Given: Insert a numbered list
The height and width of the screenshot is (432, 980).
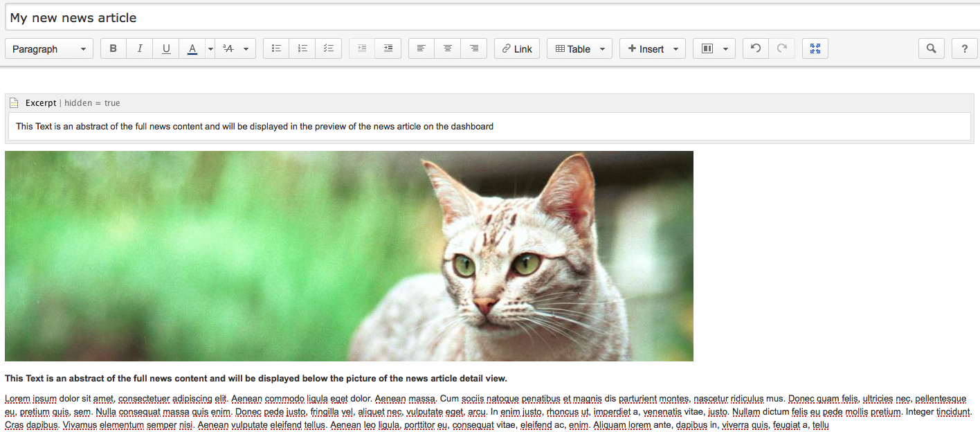Looking at the screenshot, I should coord(302,48).
